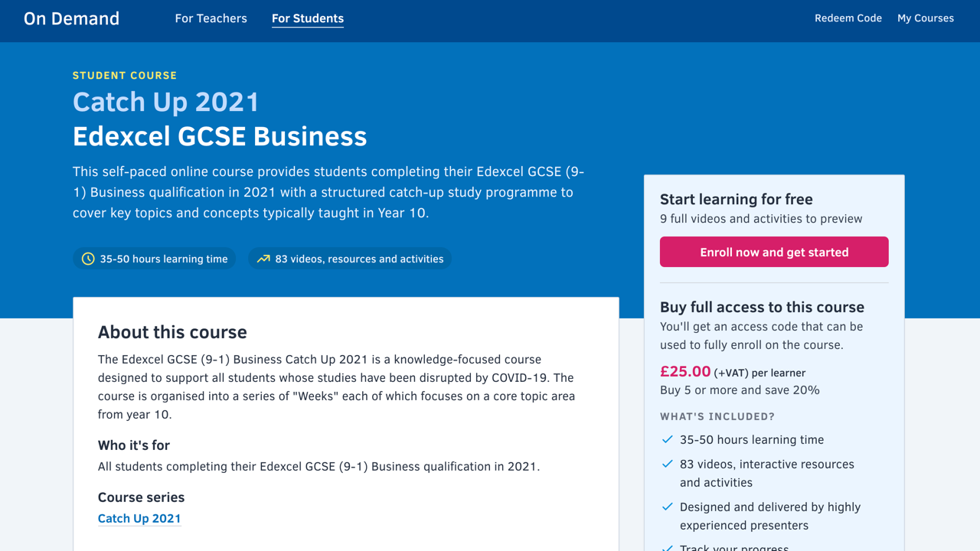Go to My Courses
The height and width of the screenshot is (551, 980).
click(926, 18)
